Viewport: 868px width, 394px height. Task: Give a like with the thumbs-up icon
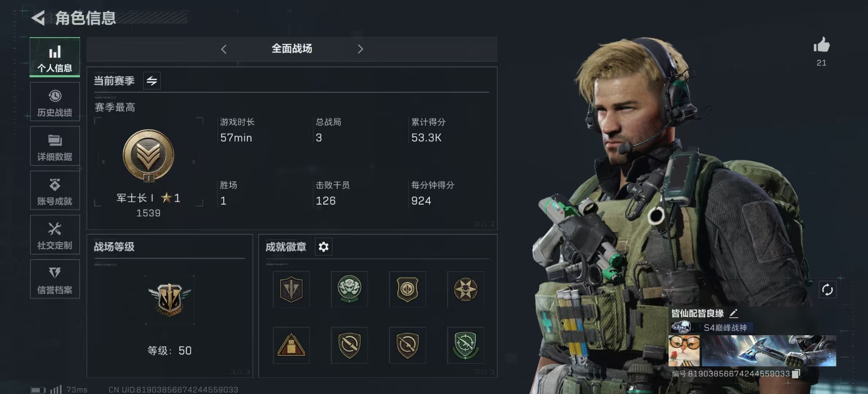[x=821, y=45]
